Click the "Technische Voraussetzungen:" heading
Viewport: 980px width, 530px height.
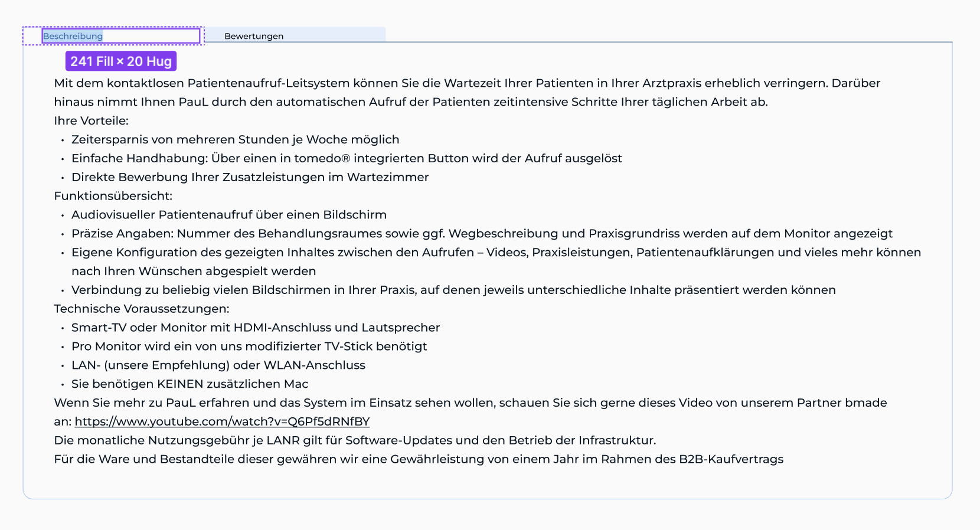tap(141, 309)
